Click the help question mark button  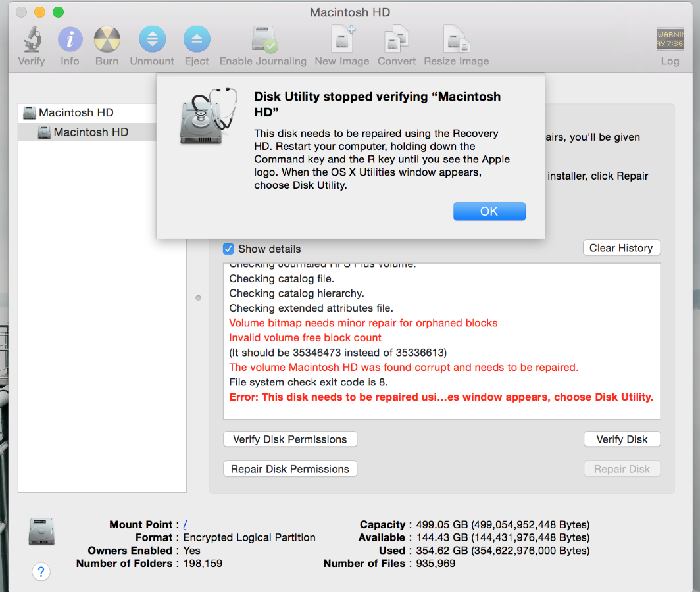(41, 572)
